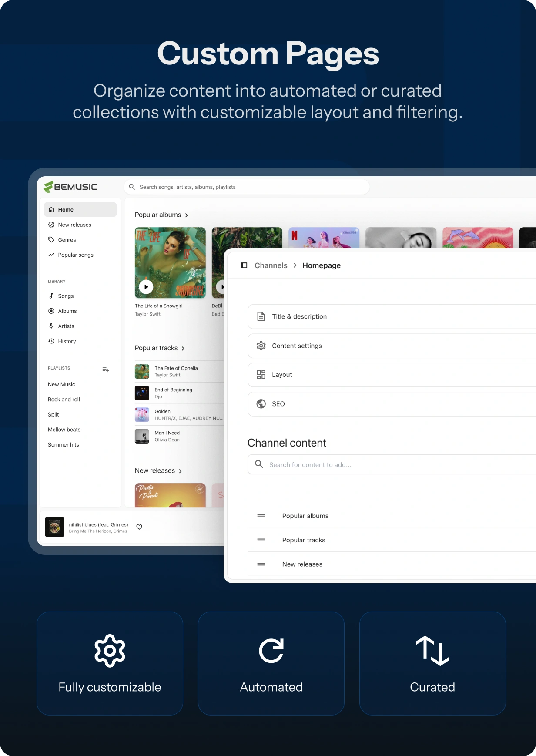Play The Life of a Showgirl album

(x=146, y=287)
